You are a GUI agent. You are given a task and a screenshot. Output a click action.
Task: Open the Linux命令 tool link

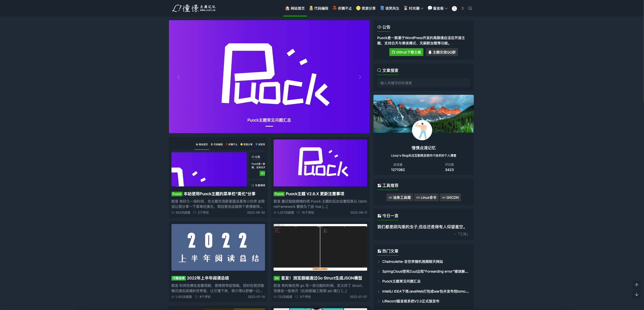coord(426,198)
